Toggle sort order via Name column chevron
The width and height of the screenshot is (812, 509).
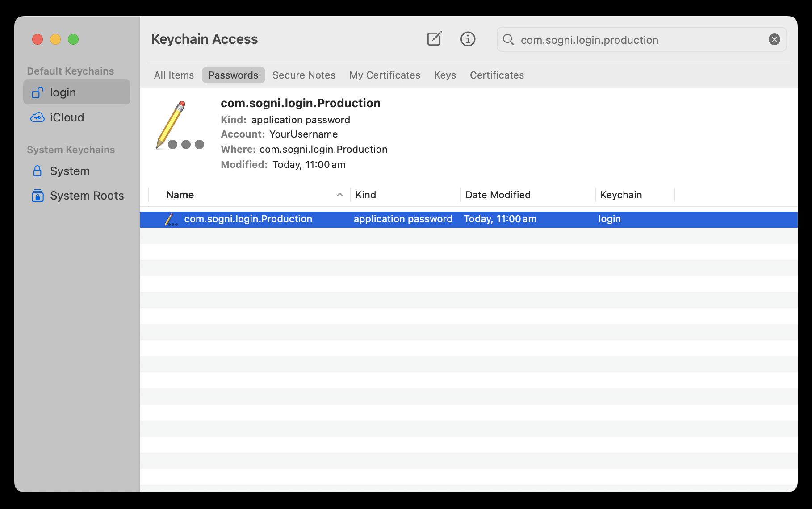pos(339,195)
